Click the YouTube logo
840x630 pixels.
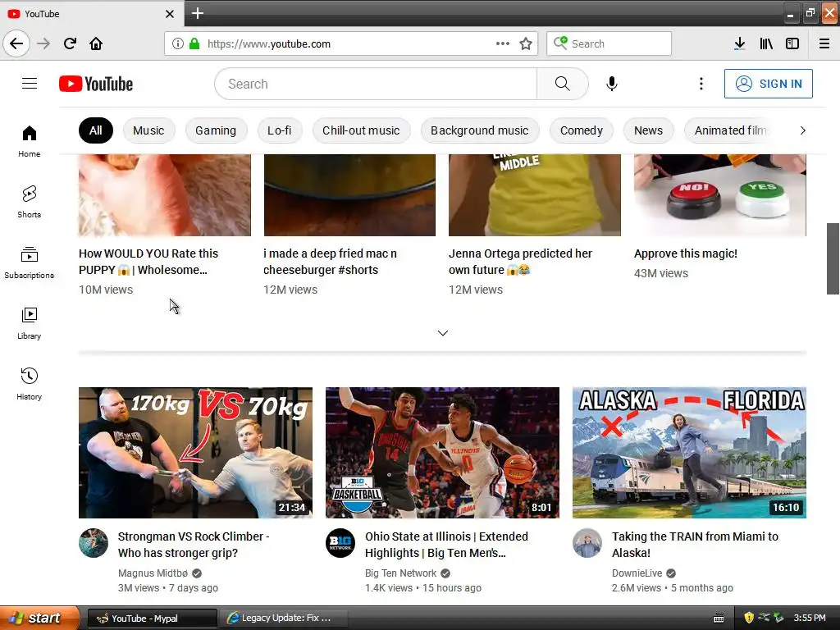click(x=96, y=84)
